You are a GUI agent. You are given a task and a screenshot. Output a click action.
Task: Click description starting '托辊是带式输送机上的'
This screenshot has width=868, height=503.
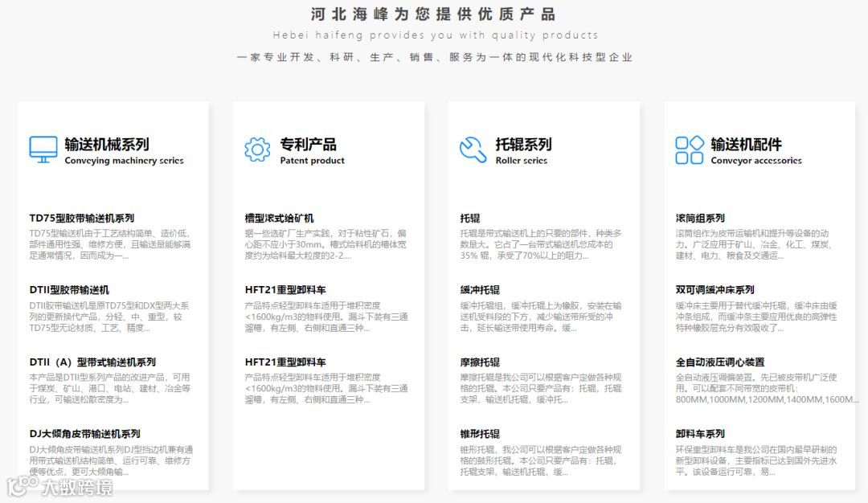point(541,244)
